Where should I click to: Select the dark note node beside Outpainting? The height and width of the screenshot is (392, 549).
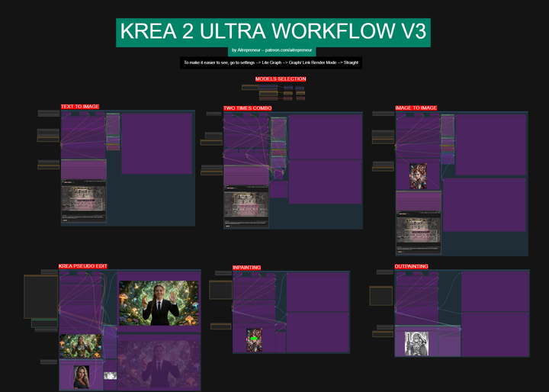coord(381,296)
